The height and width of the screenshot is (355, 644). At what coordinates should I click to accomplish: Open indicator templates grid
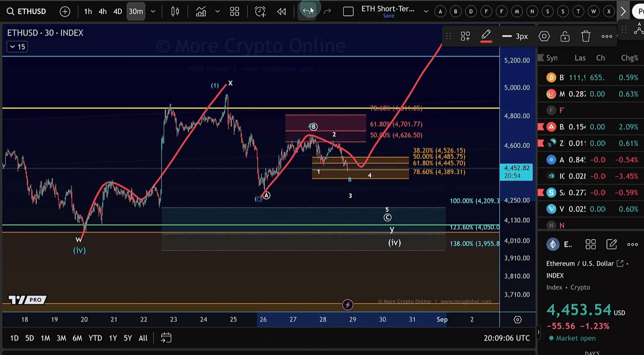coord(235,11)
